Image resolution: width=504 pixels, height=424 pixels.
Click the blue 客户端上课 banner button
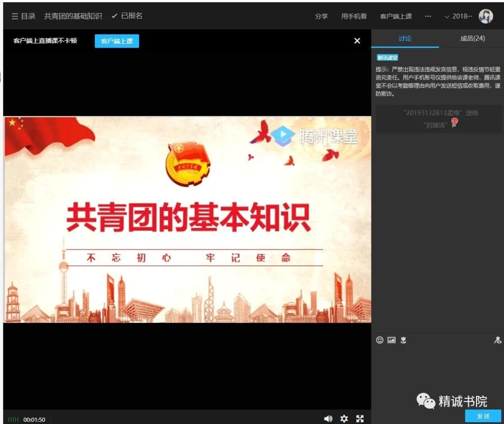point(117,41)
